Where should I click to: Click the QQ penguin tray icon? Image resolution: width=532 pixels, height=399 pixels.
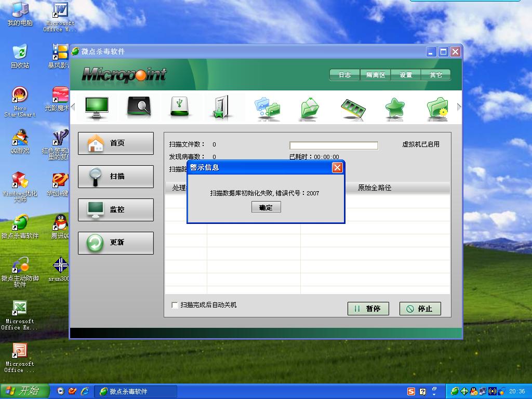point(473,392)
